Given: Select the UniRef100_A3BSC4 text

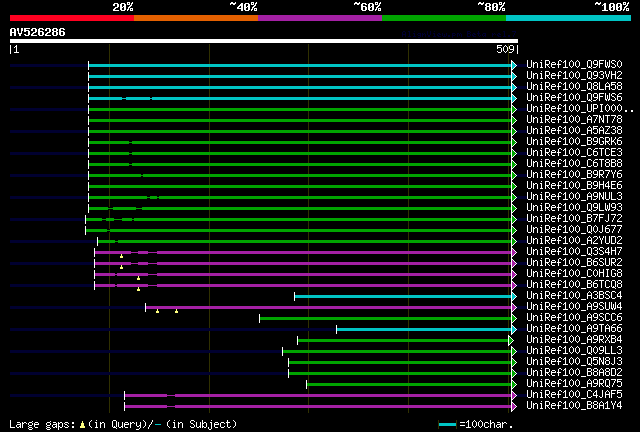Looking at the screenshot, I should (574, 296).
